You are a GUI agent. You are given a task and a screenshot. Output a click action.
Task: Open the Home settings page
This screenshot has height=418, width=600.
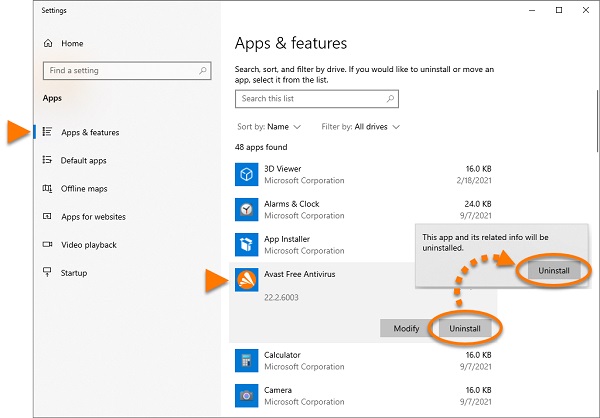[72, 43]
